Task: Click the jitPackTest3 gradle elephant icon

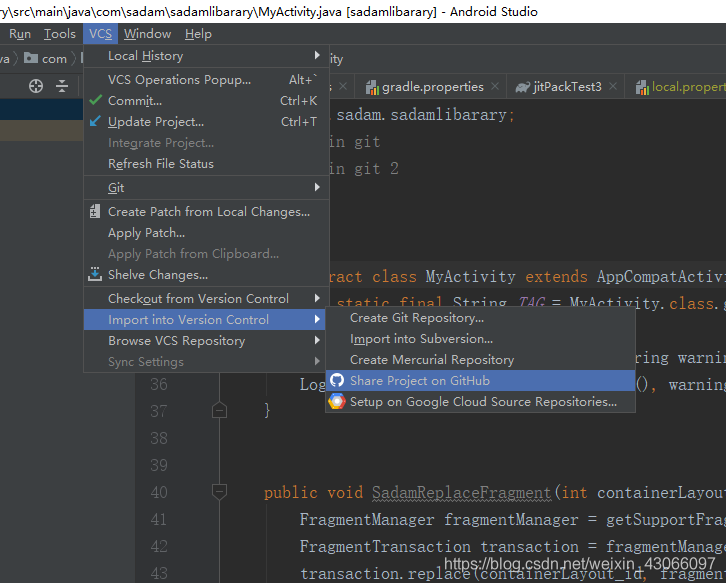Action: (522, 87)
